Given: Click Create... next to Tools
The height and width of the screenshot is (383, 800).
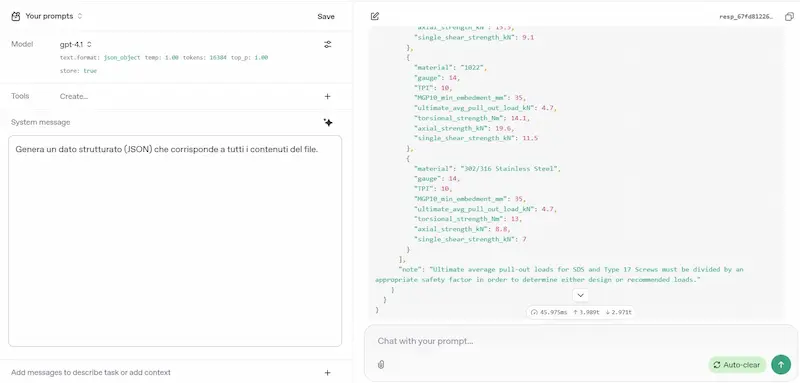Looking at the screenshot, I should click(x=74, y=96).
